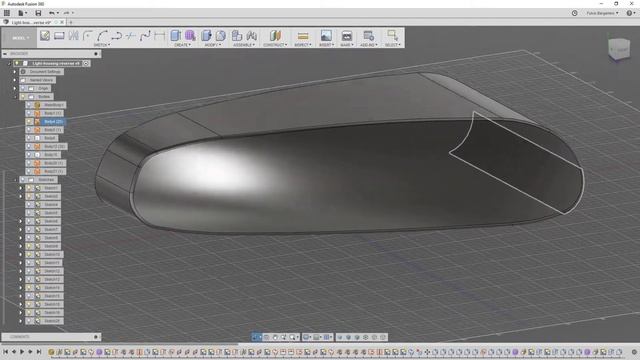Click the Extrude icon in Create group
Screen dimensions: 640x360
[x=176, y=36]
